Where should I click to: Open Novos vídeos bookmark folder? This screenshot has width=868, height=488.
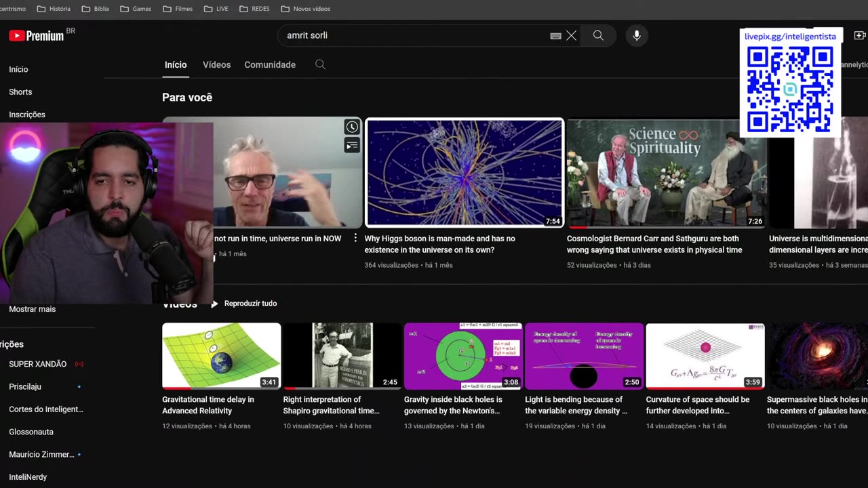pos(306,9)
